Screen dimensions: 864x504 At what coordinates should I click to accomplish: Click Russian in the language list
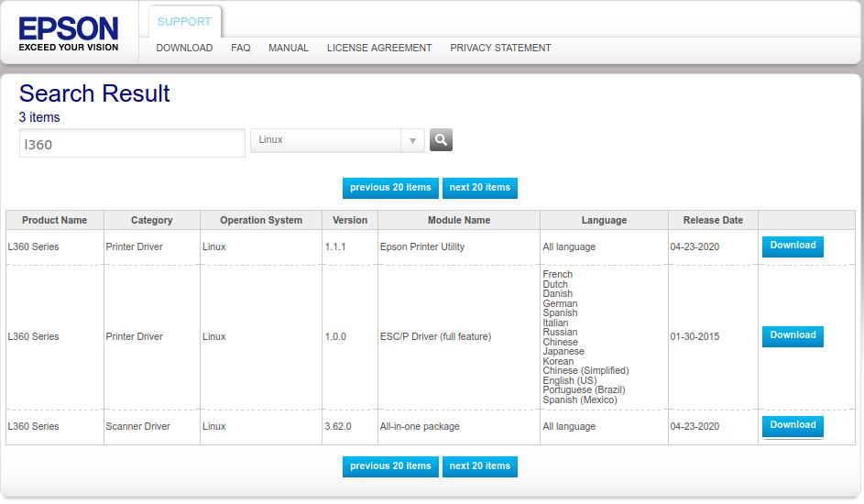point(560,332)
